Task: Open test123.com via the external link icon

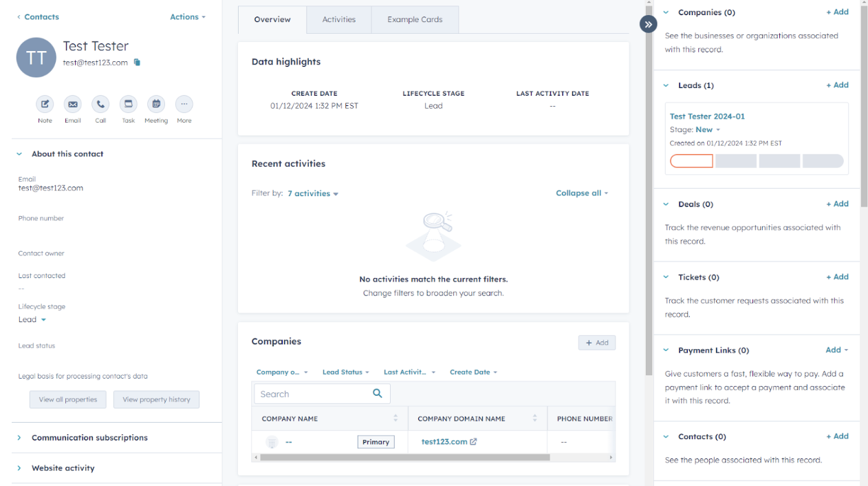Action: click(x=472, y=441)
